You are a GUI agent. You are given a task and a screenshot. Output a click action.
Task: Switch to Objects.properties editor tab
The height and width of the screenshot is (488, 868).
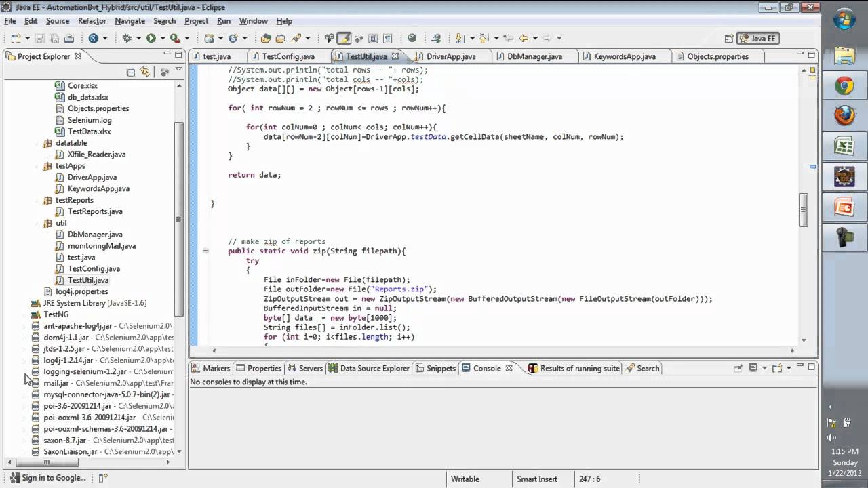click(717, 56)
